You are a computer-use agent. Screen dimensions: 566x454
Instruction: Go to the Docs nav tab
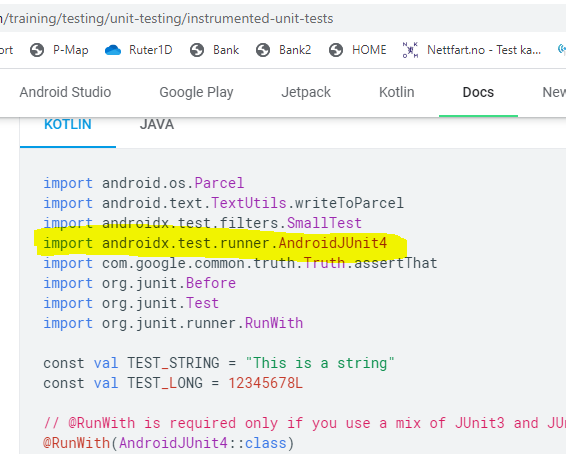[x=478, y=92]
